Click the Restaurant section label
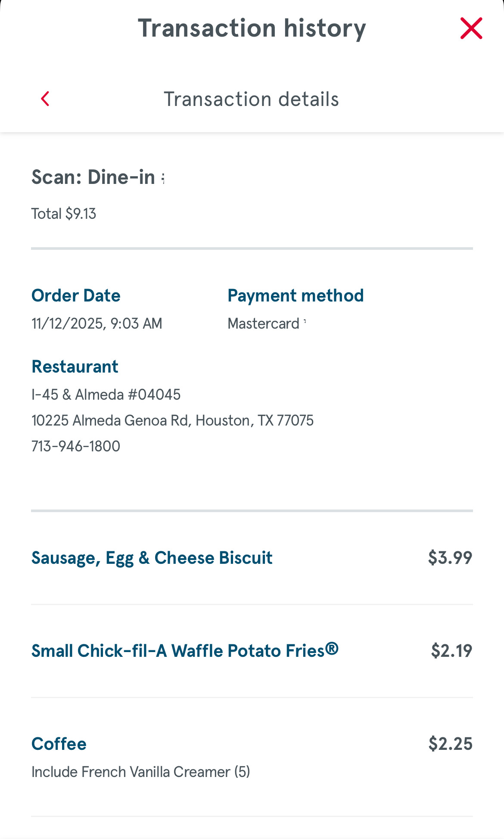 click(x=75, y=367)
